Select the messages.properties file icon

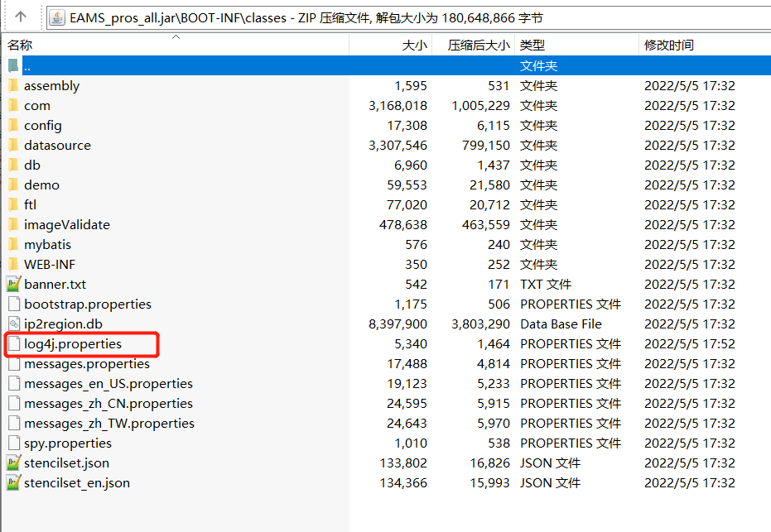click(14, 363)
